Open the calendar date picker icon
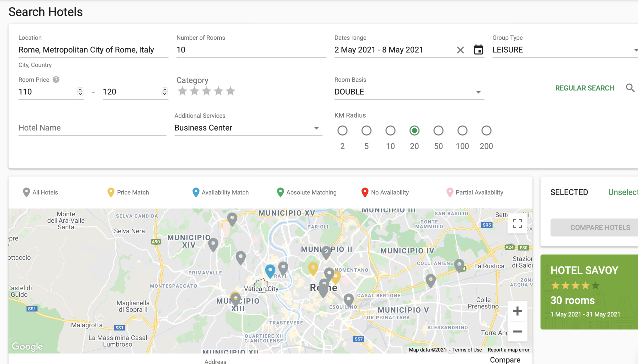 [x=478, y=50]
